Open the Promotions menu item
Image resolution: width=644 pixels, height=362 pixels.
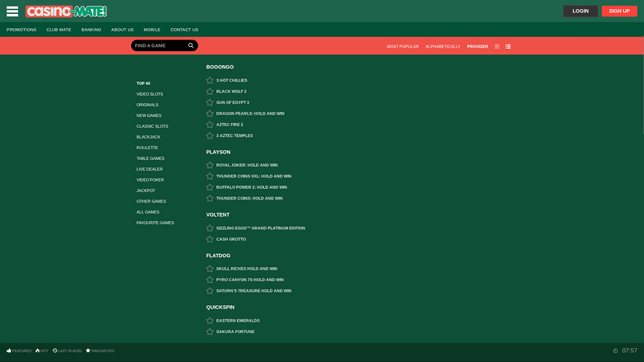(21, 30)
